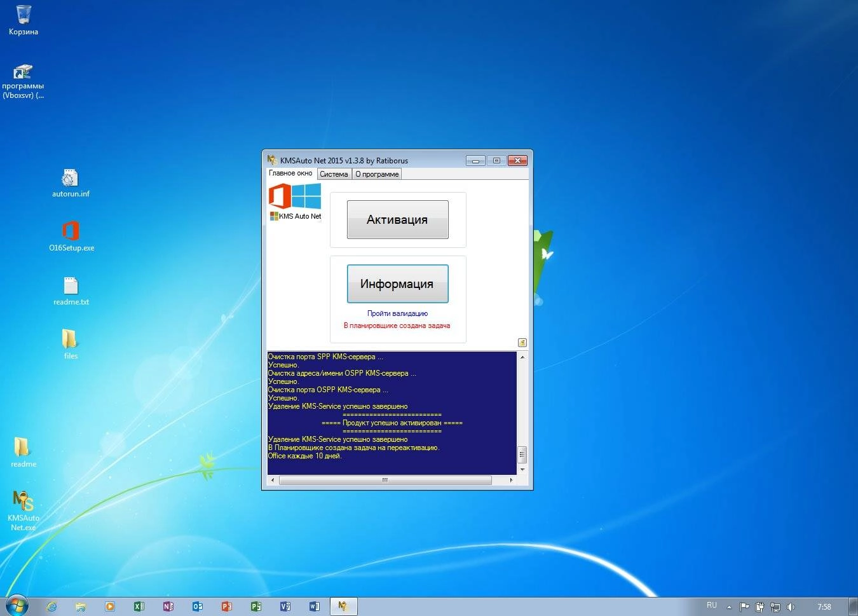Launch Internet Explorer from the taskbar
The image size is (858, 616).
(x=51, y=606)
